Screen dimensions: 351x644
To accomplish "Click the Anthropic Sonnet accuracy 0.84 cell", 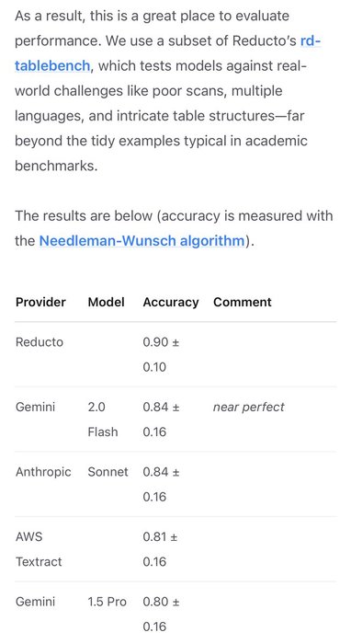I will 161,484.
